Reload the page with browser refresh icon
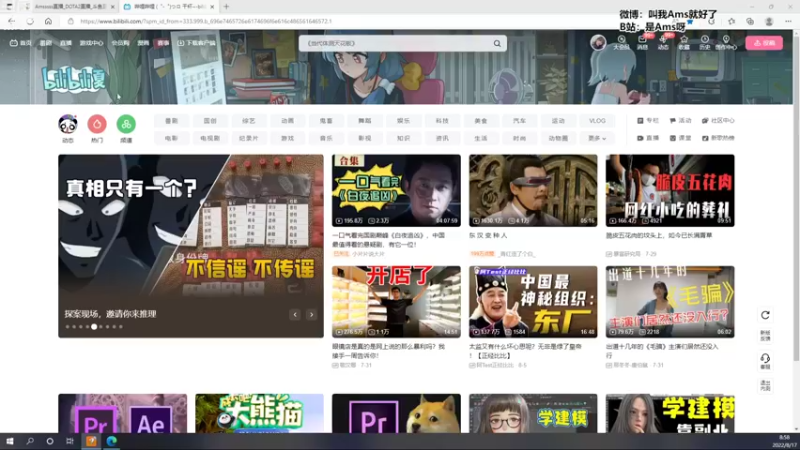This screenshot has height=450, width=800. point(30,21)
